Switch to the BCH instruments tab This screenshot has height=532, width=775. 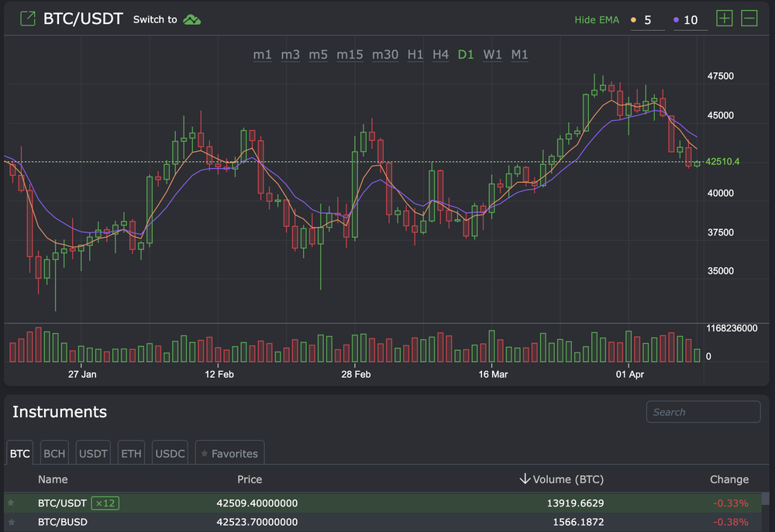coord(54,453)
